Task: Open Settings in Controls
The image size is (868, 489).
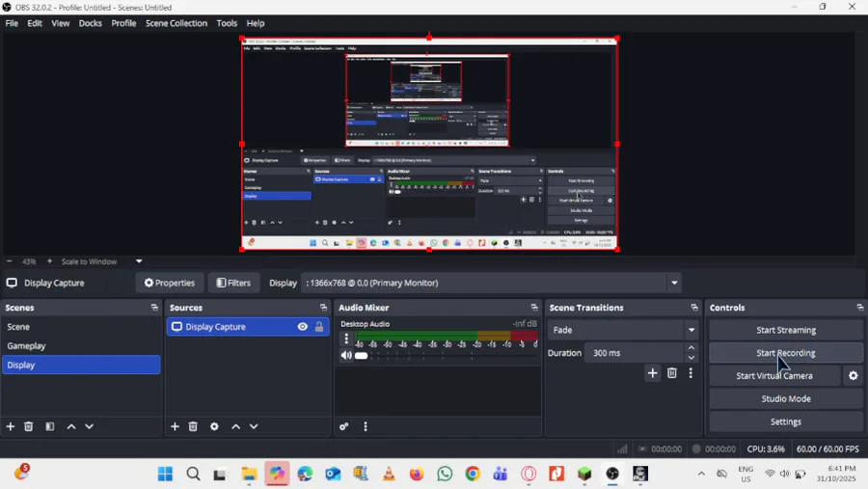Action: pyautogui.click(x=785, y=421)
